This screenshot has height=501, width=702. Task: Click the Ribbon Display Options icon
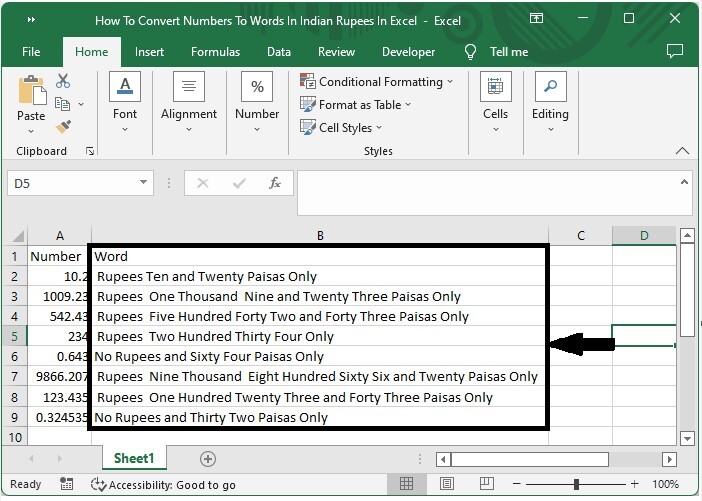click(536, 18)
